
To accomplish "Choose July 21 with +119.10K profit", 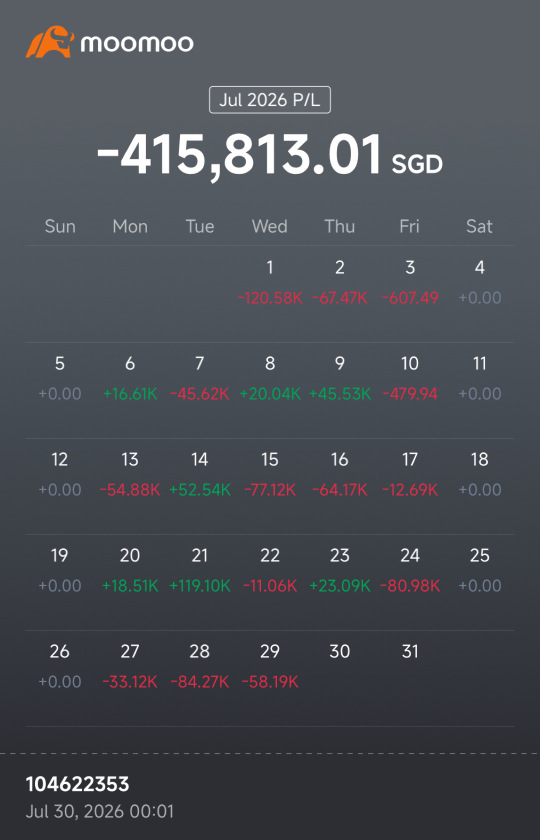I will coord(200,571).
